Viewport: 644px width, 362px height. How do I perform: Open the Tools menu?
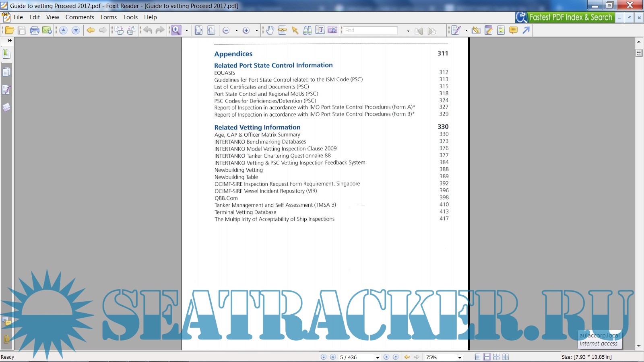tap(130, 17)
